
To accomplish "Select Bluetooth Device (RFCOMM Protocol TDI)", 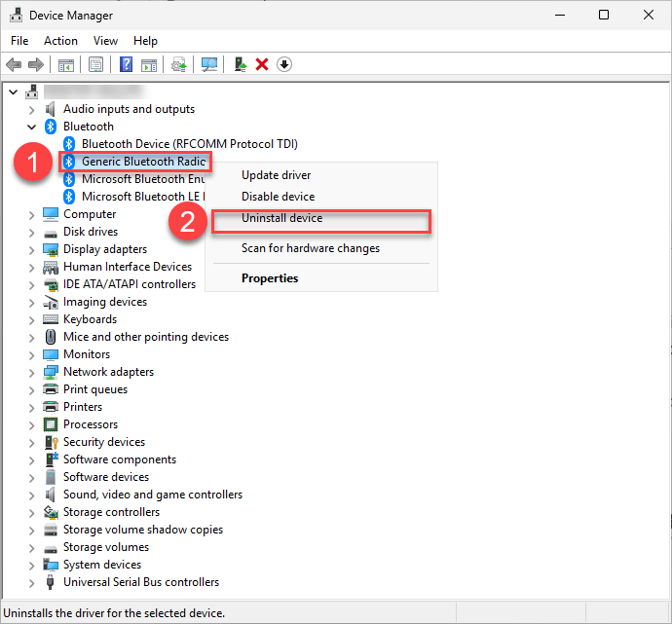I will [189, 144].
